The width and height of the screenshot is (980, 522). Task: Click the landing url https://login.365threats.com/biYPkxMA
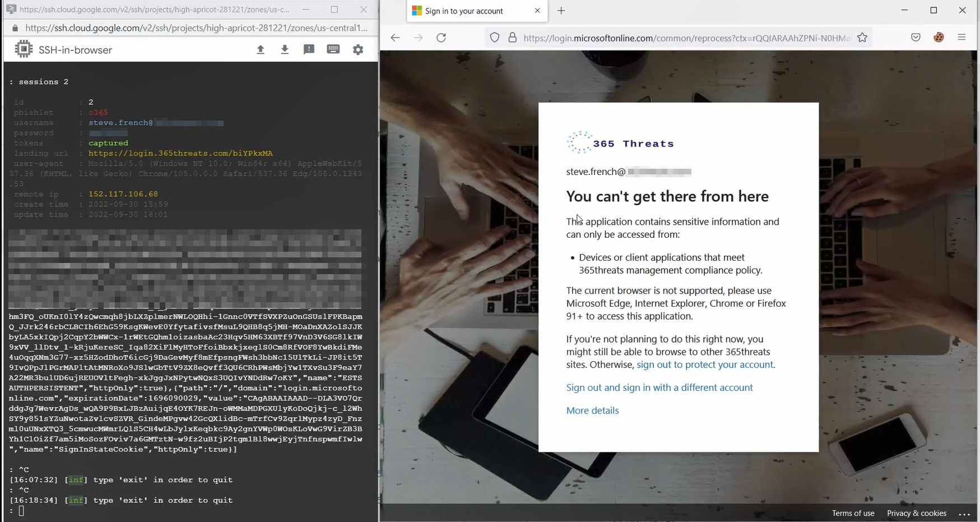180,153
